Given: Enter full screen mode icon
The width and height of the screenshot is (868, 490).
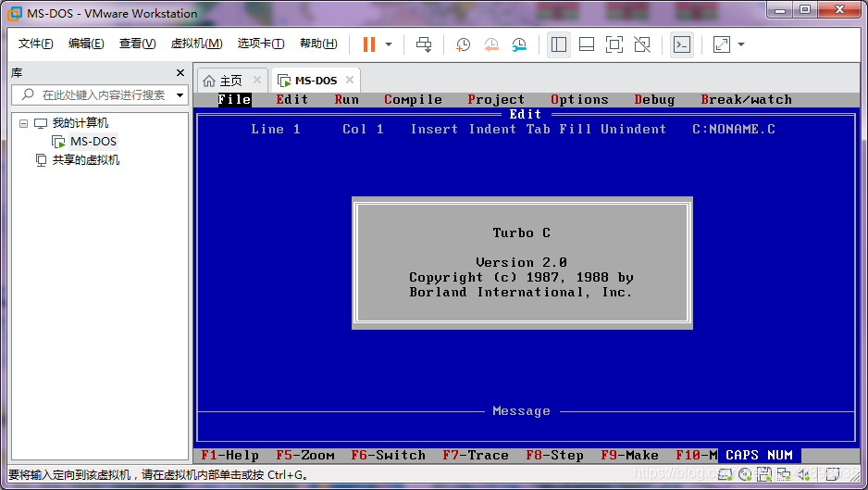Looking at the screenshot, I should tap(614, 44).
